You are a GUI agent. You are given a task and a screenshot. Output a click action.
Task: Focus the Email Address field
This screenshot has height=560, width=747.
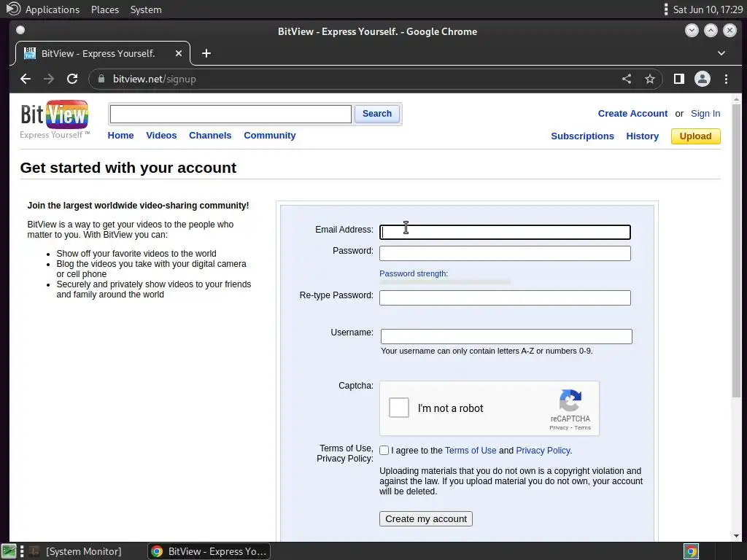pos(505,232)
